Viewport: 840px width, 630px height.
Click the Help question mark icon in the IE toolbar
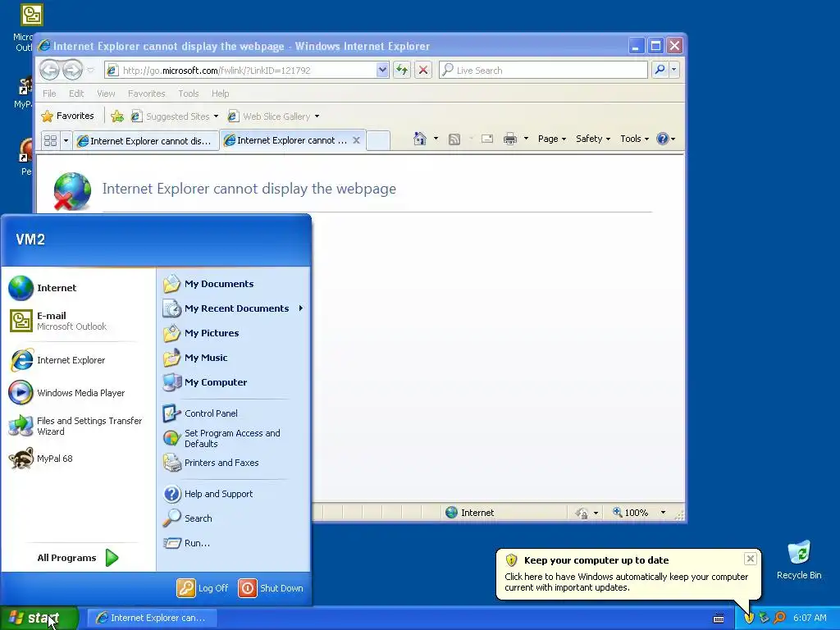663,139
